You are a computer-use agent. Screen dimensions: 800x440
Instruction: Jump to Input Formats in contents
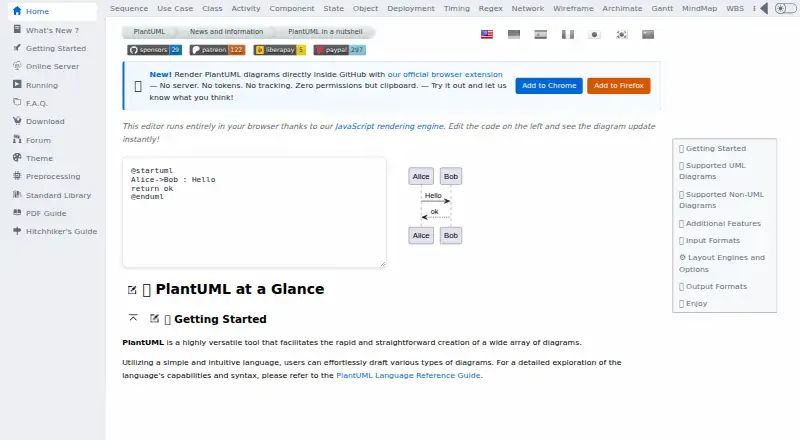[709, 240]
